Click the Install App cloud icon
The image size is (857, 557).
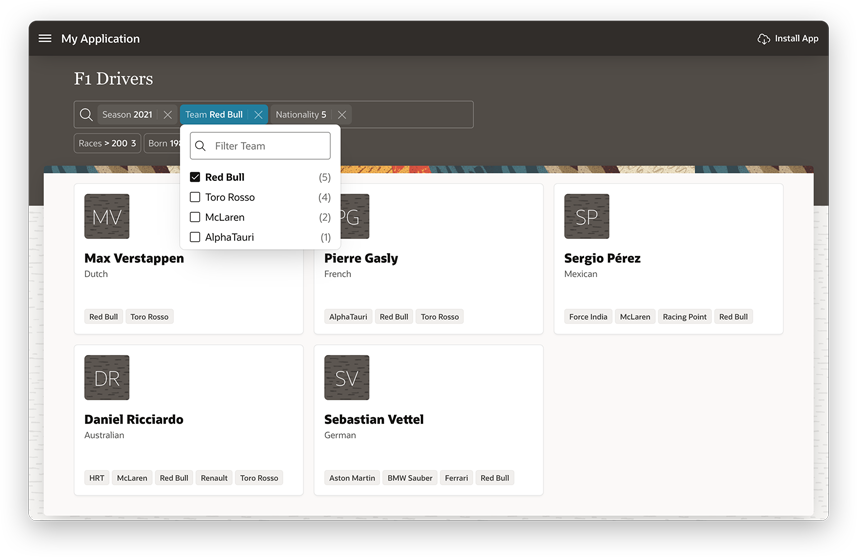764,39
